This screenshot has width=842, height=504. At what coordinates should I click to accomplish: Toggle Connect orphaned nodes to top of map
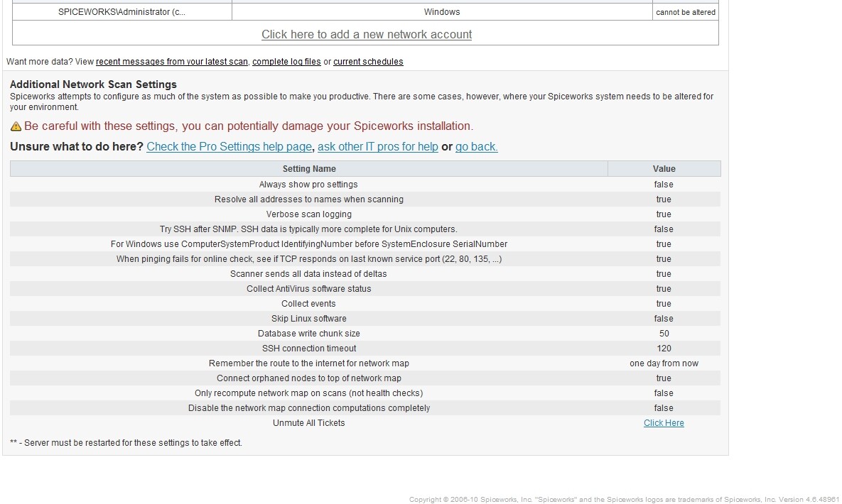coord(663,378)
